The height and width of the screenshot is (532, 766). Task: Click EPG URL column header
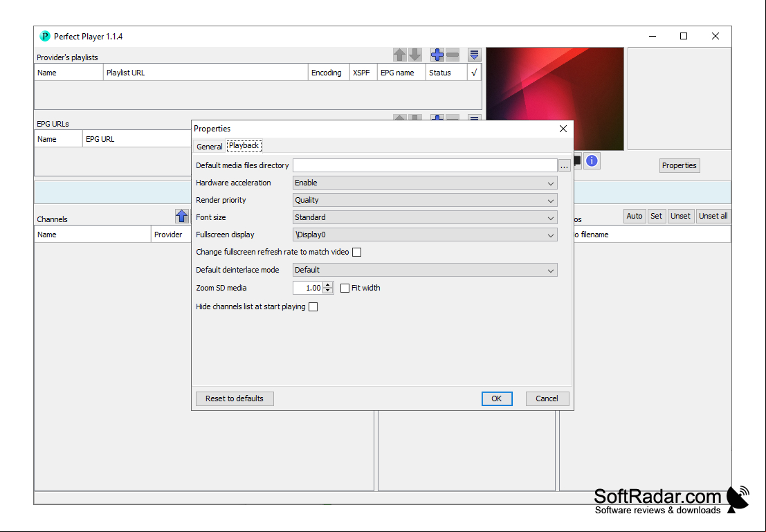137,139
